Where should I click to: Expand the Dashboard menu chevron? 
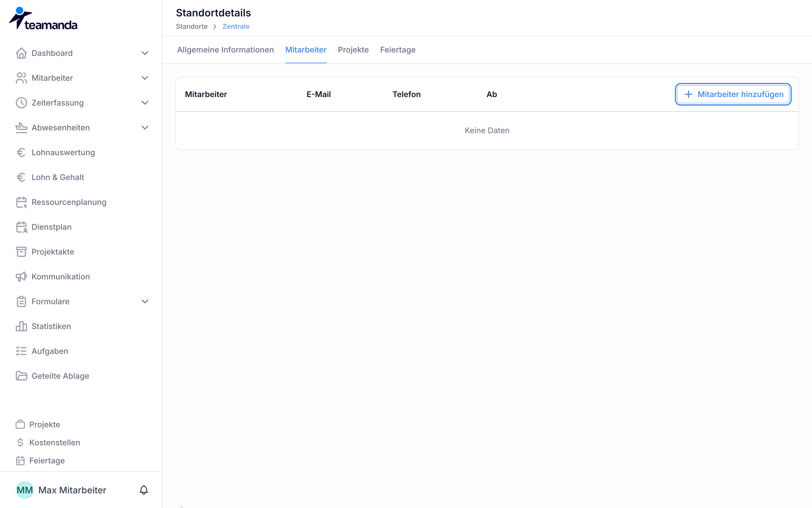145,53
